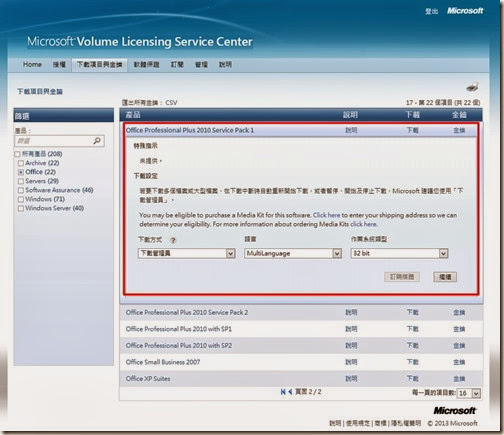Open the administration navigation tab
The width and height of the screenshot is (504, 435).
[x=201, y=64]
